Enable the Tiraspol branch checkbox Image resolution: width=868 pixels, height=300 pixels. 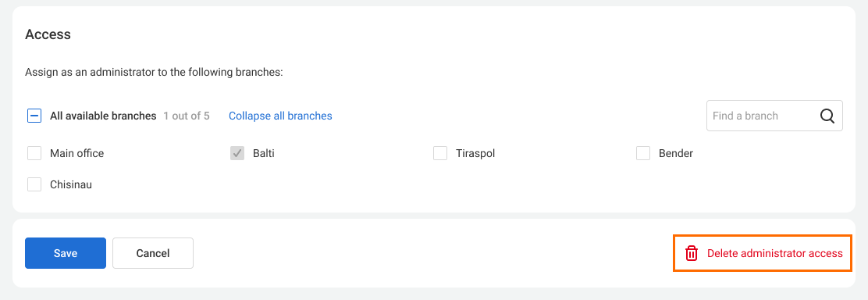(440, 153)
